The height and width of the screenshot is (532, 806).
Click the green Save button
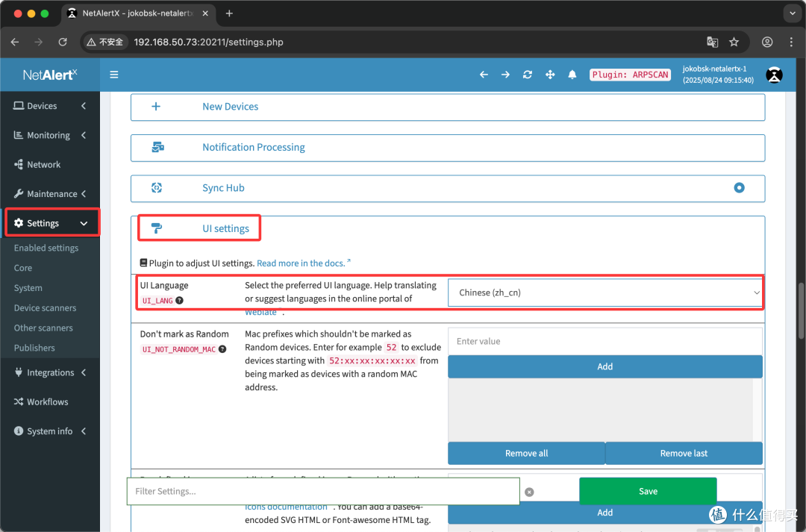[x=648, y=492]
